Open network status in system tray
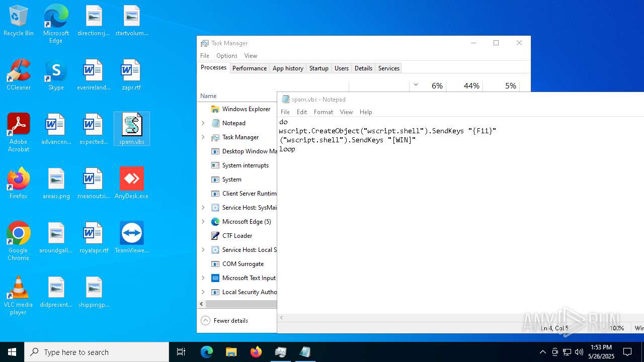This screenshot has width=644, height=362. click(x=567, y=352)
